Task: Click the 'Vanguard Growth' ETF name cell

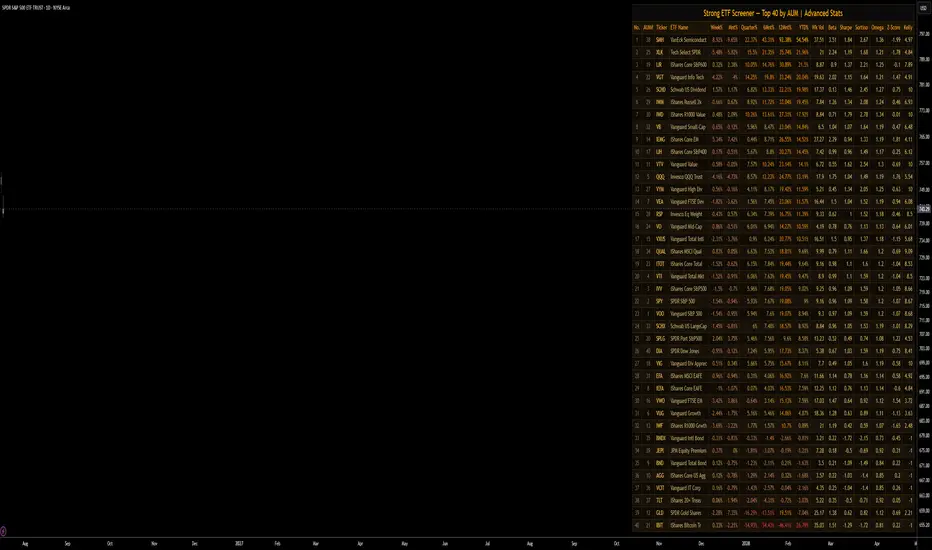Action: [x=685, y=413]
